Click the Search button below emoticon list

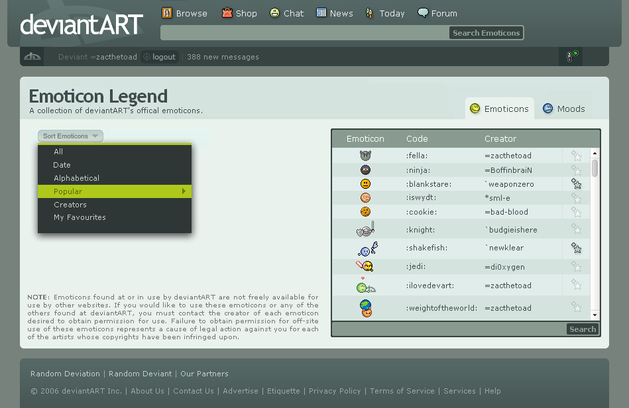tap(582, 329)
